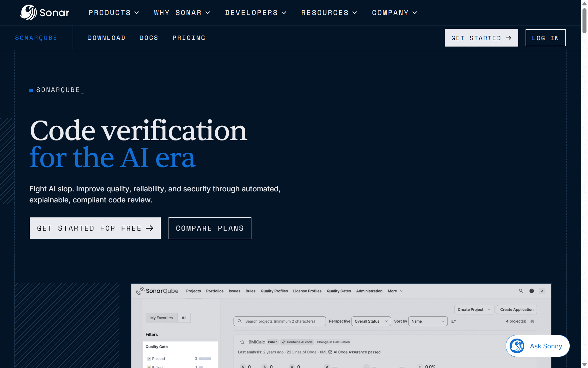Open the Issues tab

pos(235,291)
